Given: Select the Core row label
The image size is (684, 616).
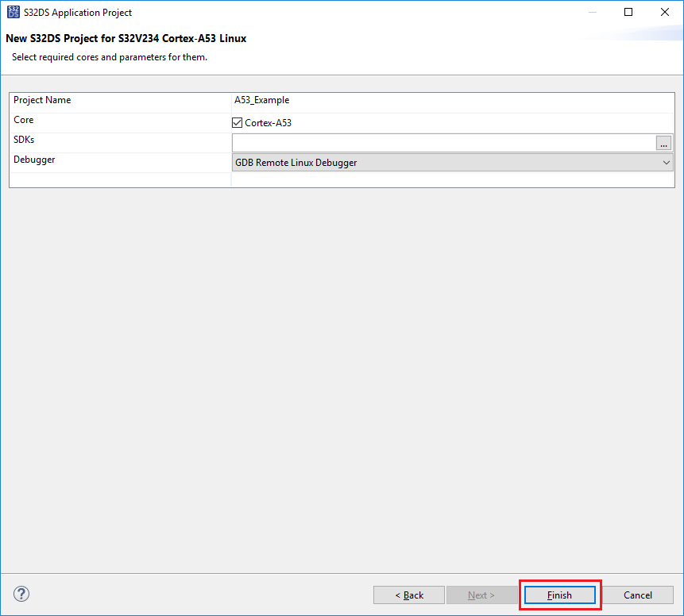Looking at the screenshot, I should 24,120.
